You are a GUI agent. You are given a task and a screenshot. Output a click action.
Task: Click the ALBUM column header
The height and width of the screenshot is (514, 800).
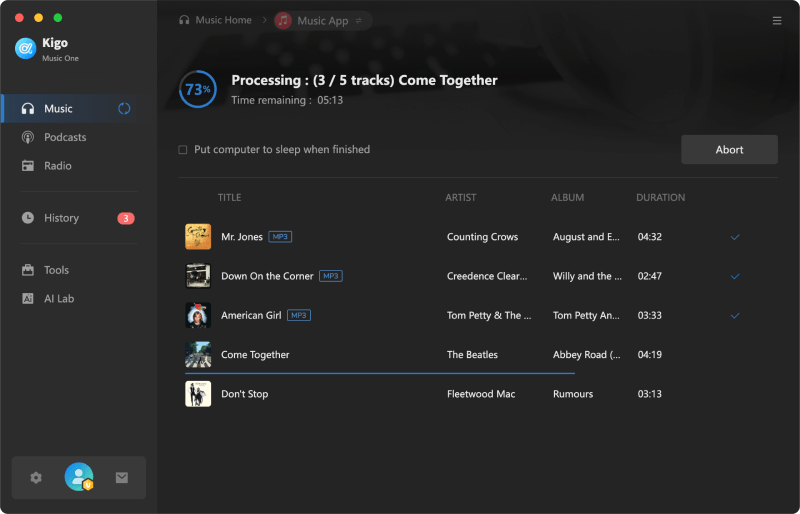[567, 198]
